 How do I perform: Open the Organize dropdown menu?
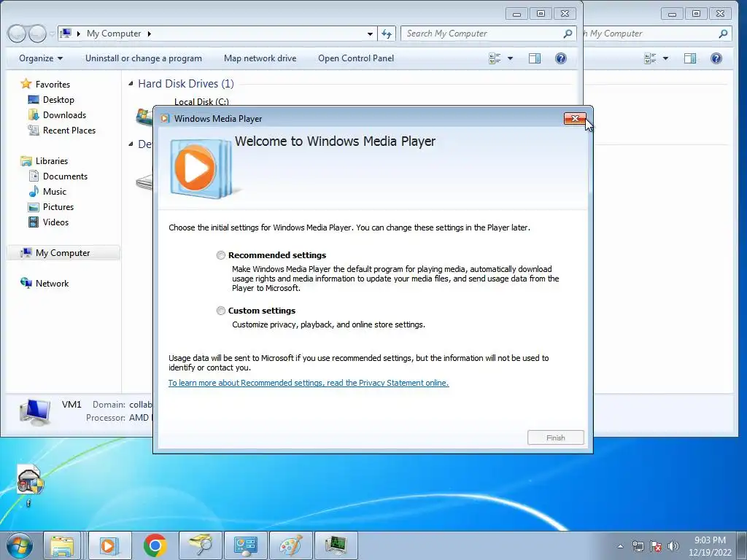(41, 58)
